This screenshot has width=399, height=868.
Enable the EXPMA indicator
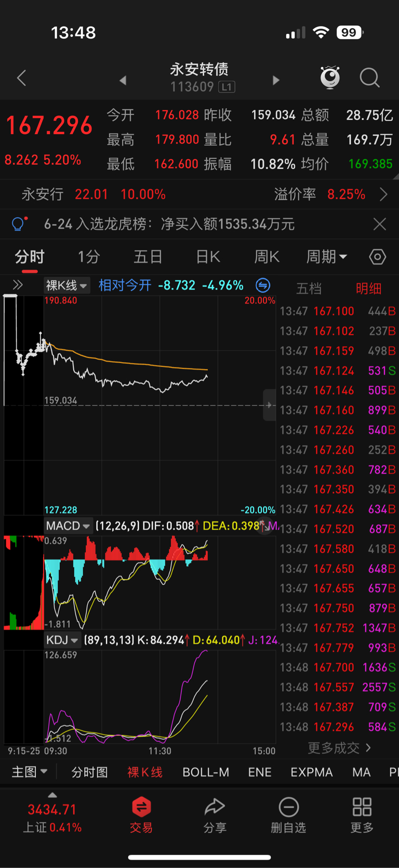pos(312,772)
